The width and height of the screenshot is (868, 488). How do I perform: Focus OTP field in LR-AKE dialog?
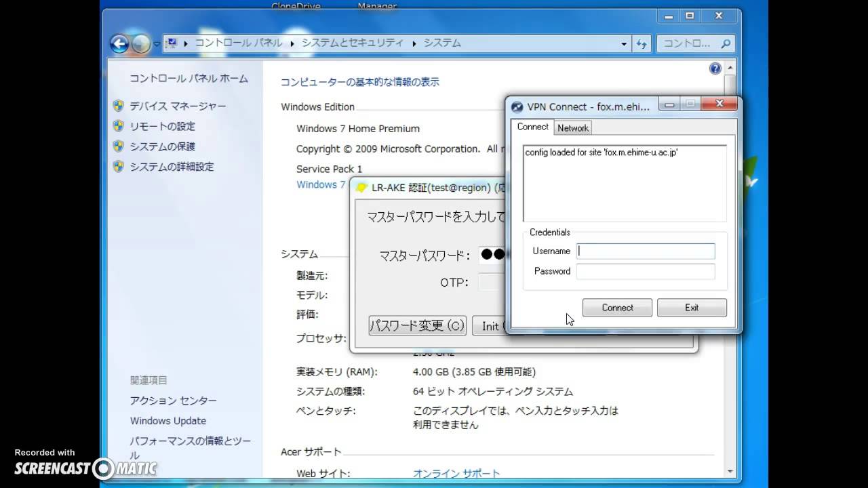(x=492, y=282)
